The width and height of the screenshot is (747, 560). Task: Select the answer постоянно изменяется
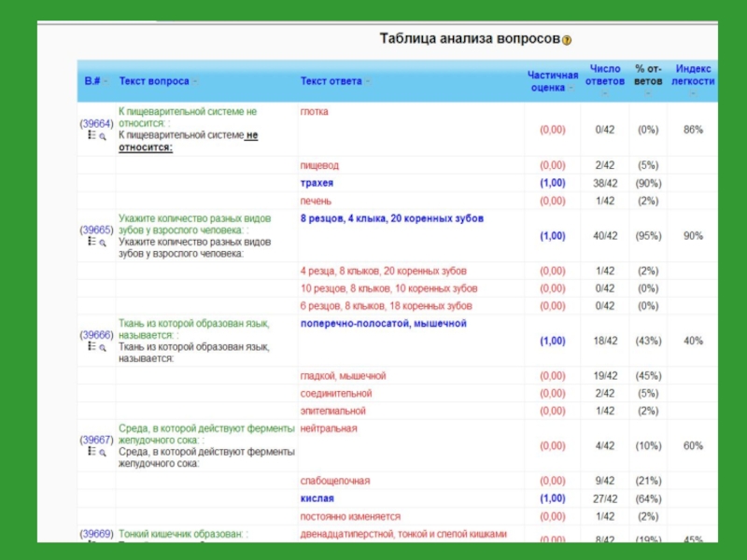[350, 517]
